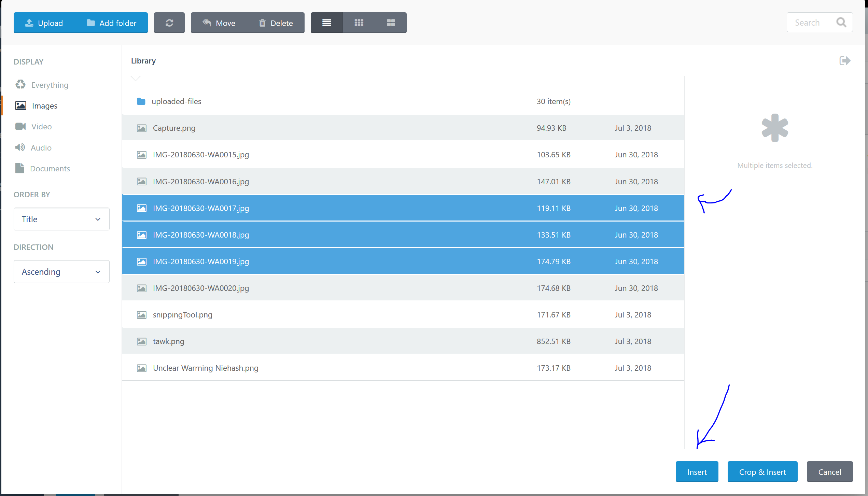Switch to list view layout
Image resolution: width=868 pixels, height=496 pixels.
click(x=326, y=23)
